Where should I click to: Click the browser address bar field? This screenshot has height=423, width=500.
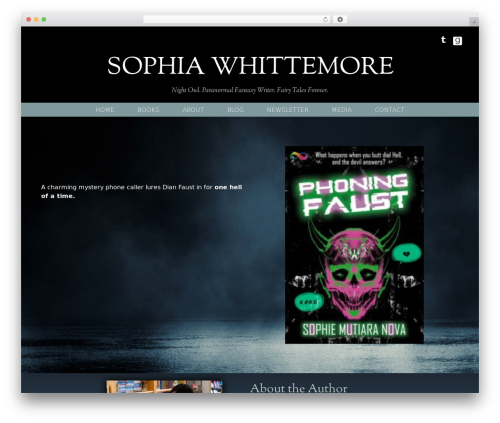(x=237, y=19)
